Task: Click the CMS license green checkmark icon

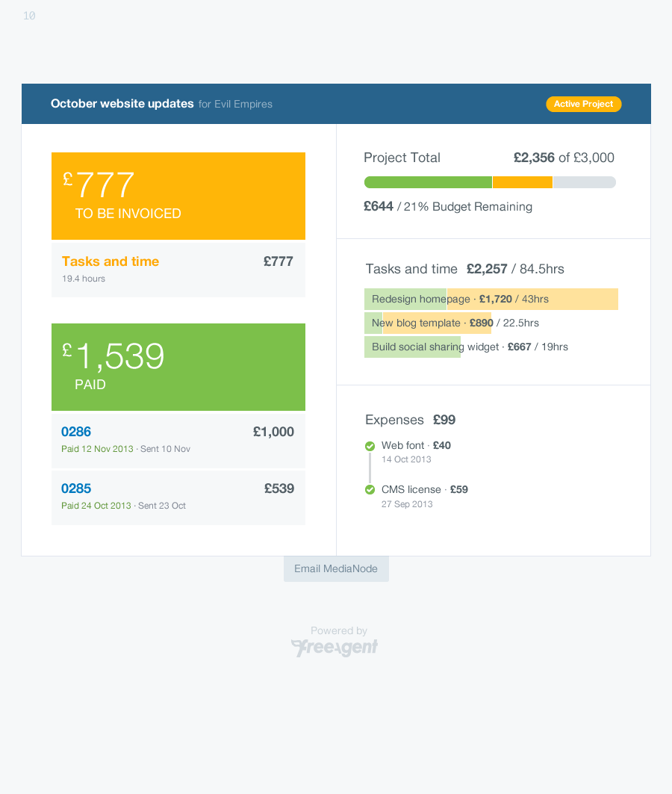Action: click(370, 490)
